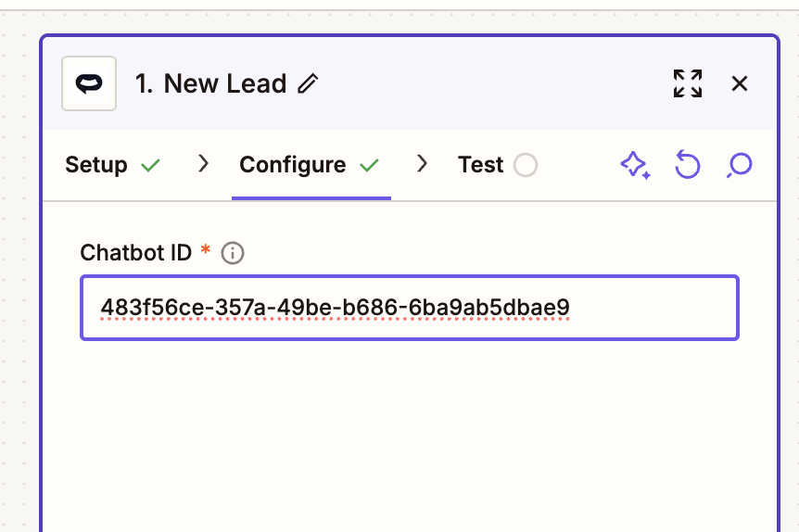Screen dimensions: 799x532
Task: Click the circular undo arrow icon
Action: [x=687, y=165]
